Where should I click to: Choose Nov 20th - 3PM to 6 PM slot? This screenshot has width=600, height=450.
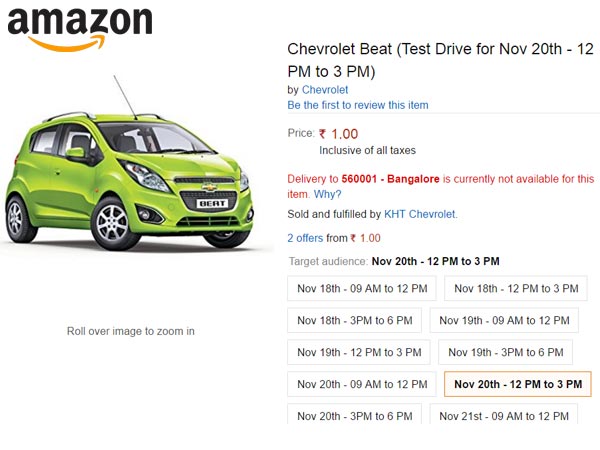(x=355, y=415)
